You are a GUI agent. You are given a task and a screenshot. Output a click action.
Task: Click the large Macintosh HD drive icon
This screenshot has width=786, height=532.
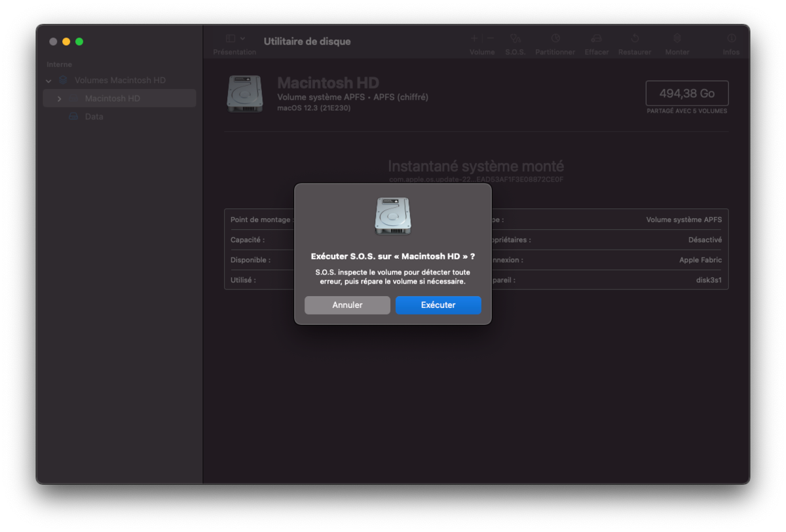[x=245, y=94]
